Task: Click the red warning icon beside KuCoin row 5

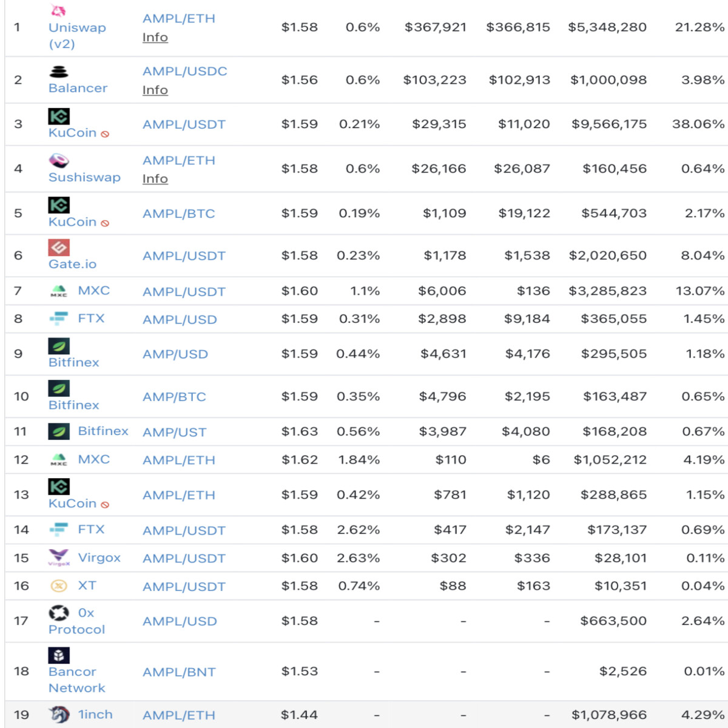Action: [x=105, y=223]
